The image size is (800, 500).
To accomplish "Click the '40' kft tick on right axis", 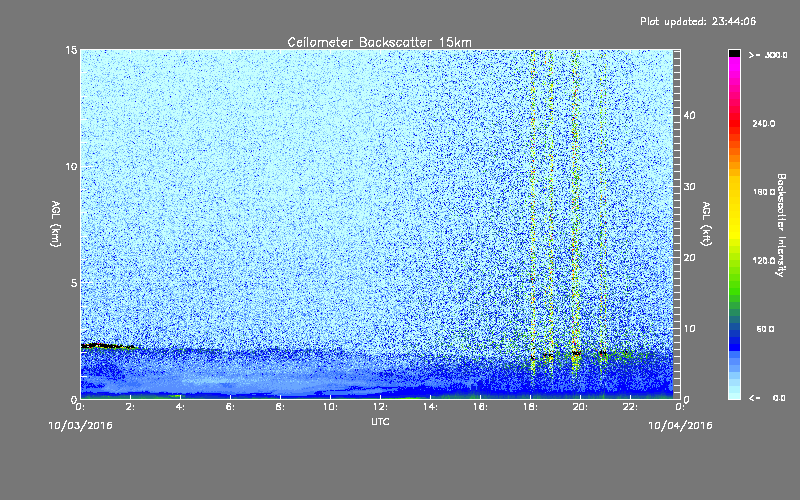I will 689,115.
